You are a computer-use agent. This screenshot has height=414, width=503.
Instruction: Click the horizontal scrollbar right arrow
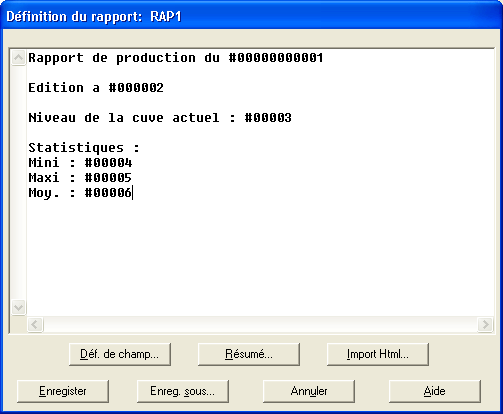(x=485, y=324)
